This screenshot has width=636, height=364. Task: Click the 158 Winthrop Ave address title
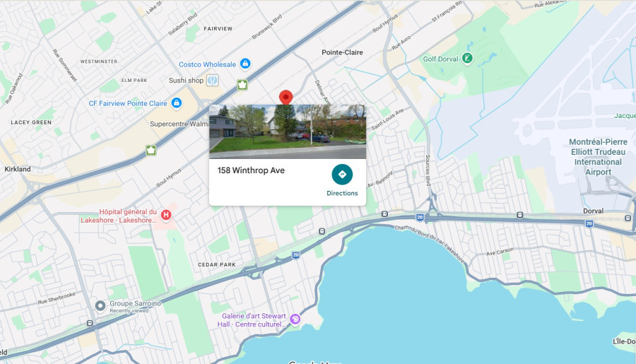(x=251, y=170)
